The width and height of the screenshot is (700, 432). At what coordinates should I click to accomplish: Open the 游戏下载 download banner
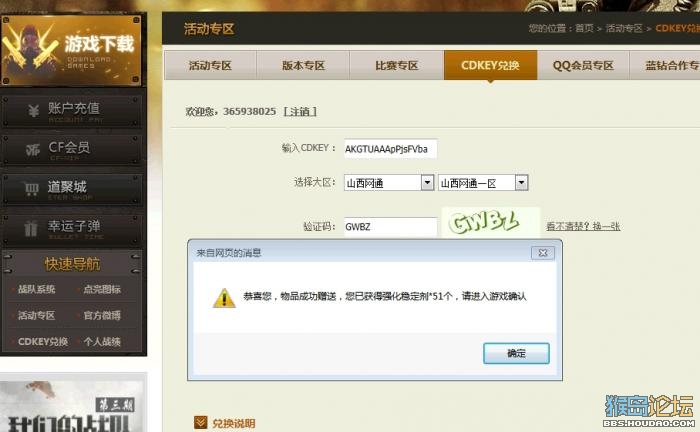71,50
